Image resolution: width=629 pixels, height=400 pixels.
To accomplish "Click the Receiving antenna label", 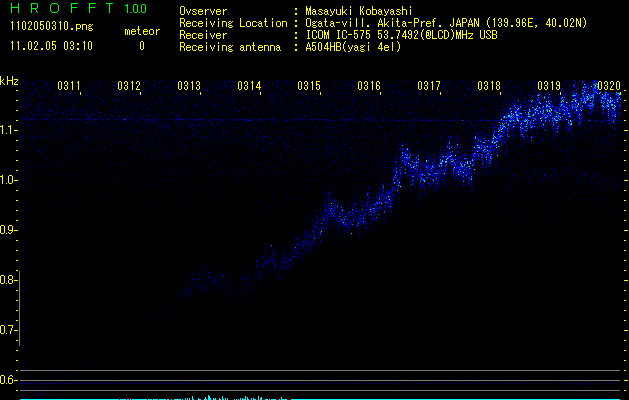I will click(x=230, y=47).
